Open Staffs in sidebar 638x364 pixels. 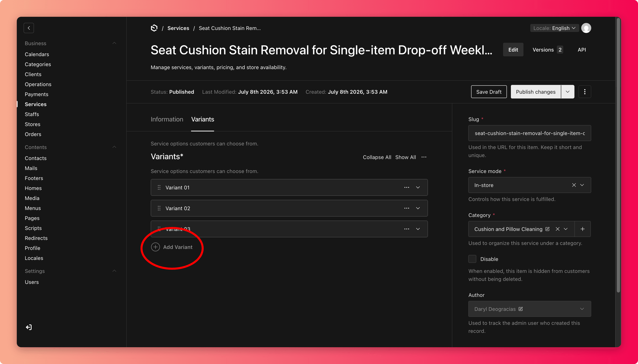[32, 114]
